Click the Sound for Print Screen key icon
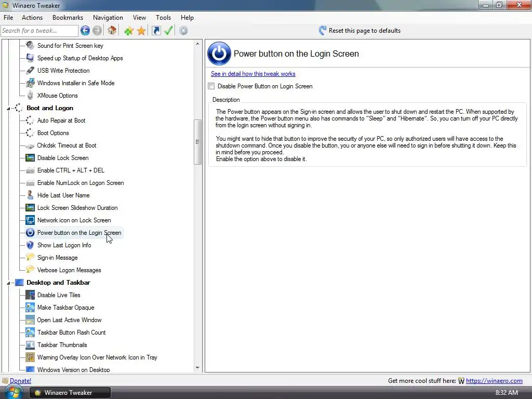Image resolution: width=532 pixels, height=399 pixels. [30, 45]
